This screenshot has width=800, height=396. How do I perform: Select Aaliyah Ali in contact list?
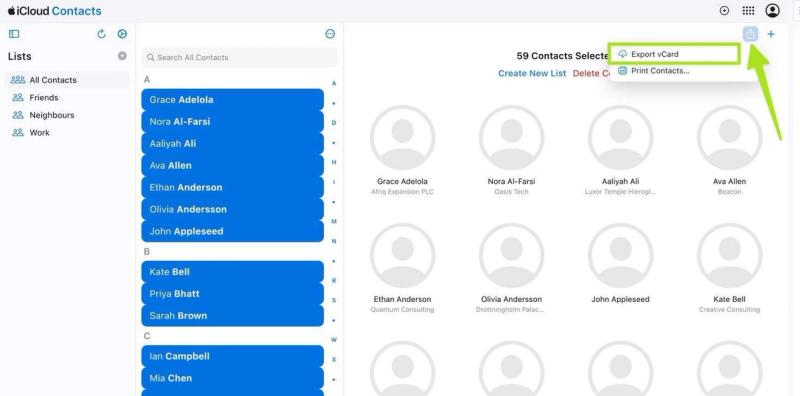coord(232,143)
